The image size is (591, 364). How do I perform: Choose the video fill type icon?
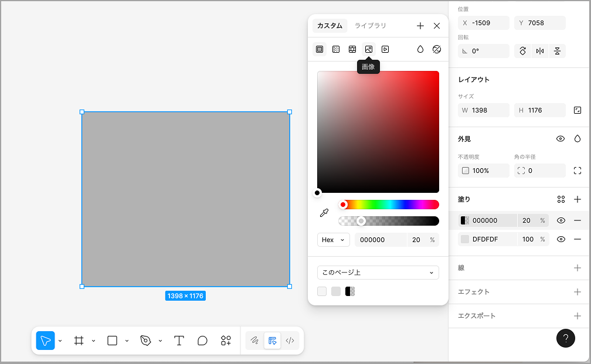click(x=385, y=49)
